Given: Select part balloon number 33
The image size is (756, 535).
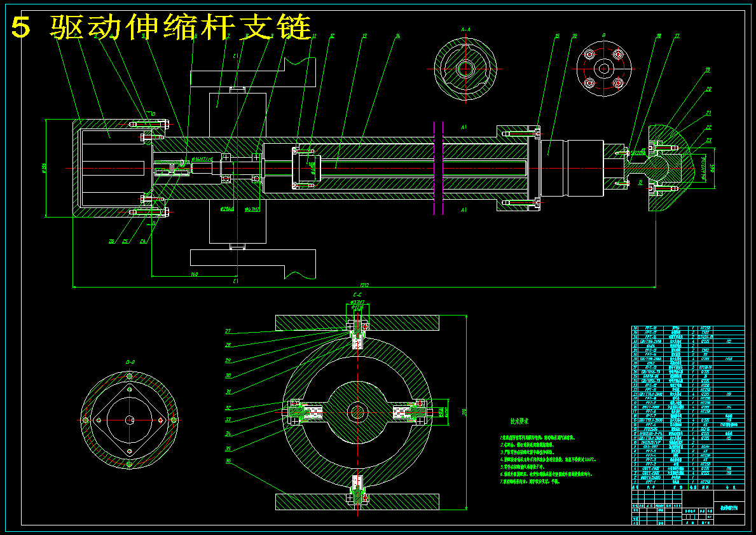Looking at the screenshot, I should click(228, 420).
